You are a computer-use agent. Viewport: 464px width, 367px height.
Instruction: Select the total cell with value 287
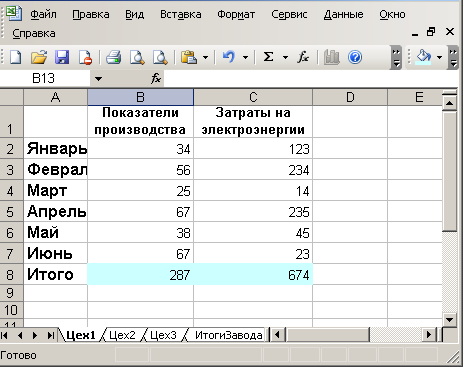(140, 274)
